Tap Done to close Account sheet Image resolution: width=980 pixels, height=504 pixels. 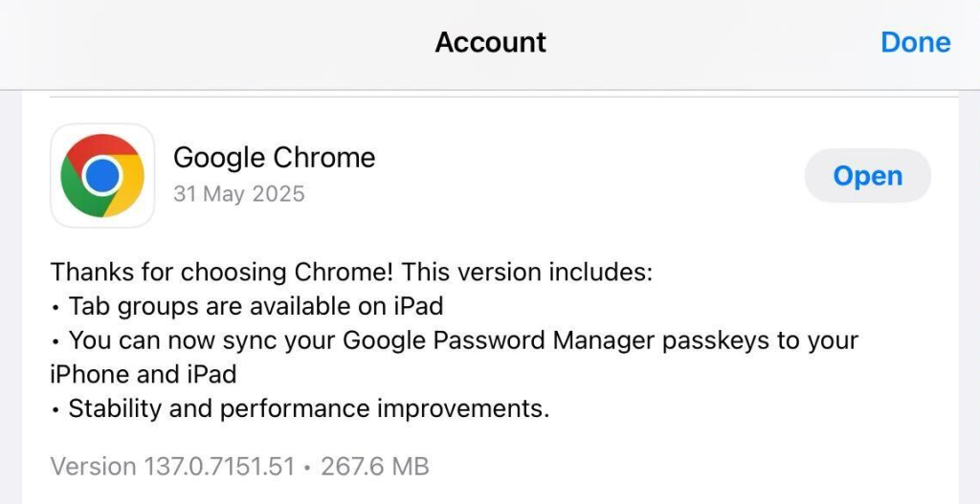(915, 42)
